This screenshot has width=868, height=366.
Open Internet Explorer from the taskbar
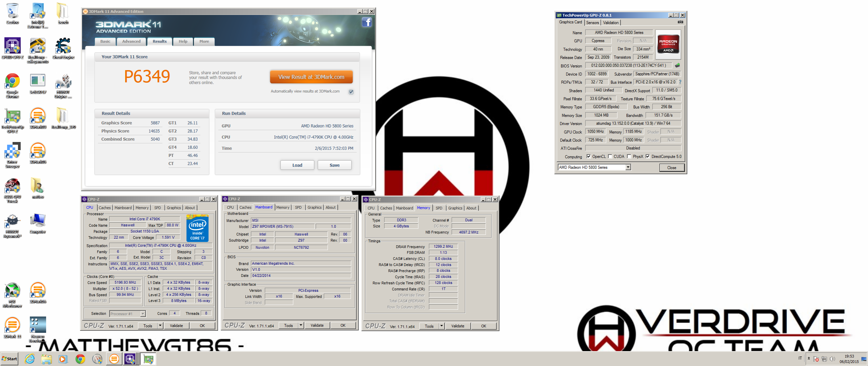(30, 359)
